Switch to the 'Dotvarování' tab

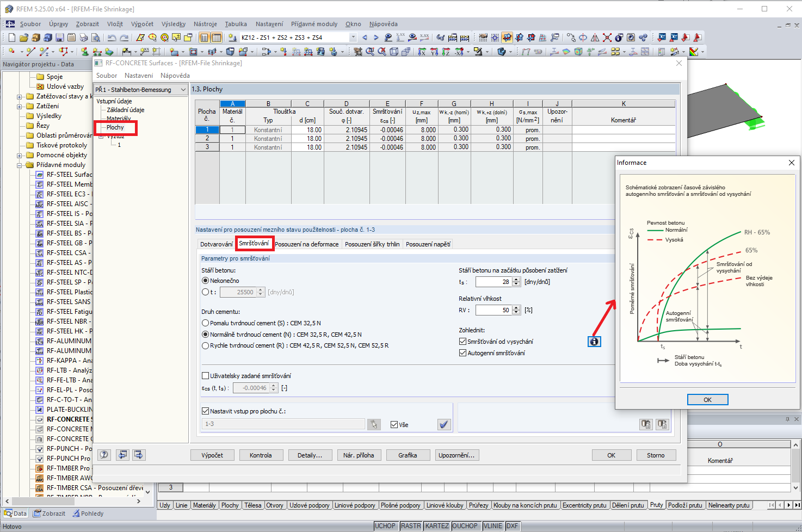[216, 244]
